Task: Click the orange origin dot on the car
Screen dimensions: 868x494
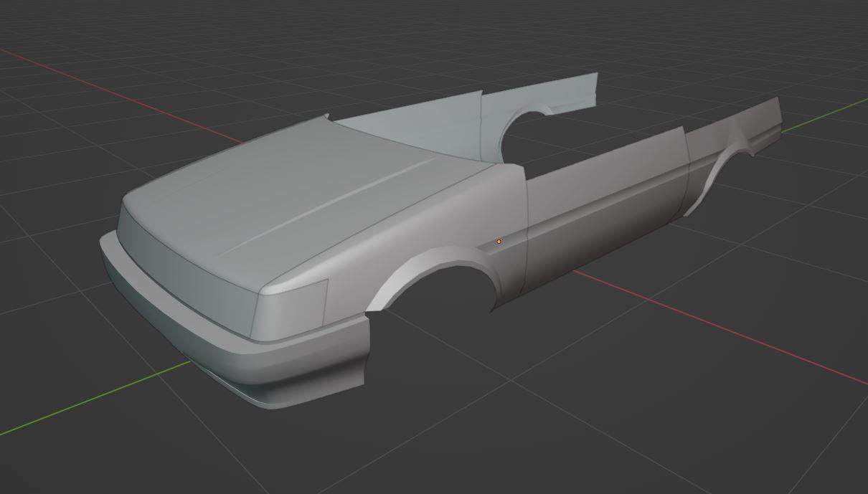Action: coord(499,242)
